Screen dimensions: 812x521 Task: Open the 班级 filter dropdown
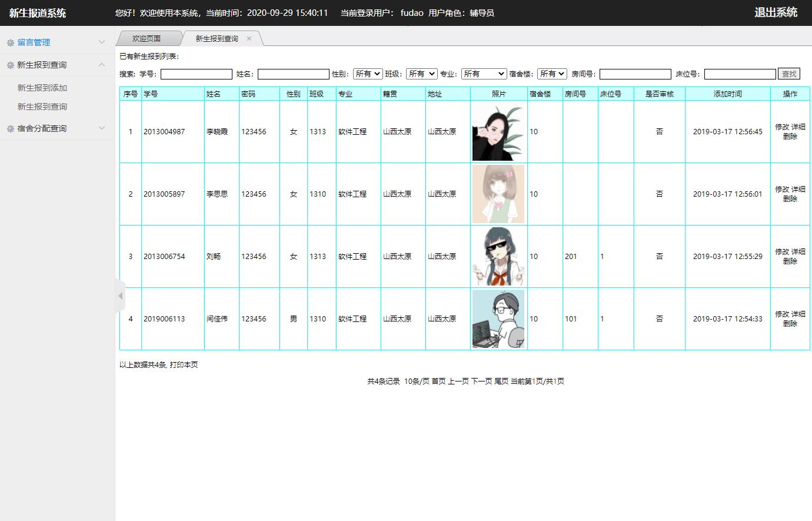(x=421, y=74)
